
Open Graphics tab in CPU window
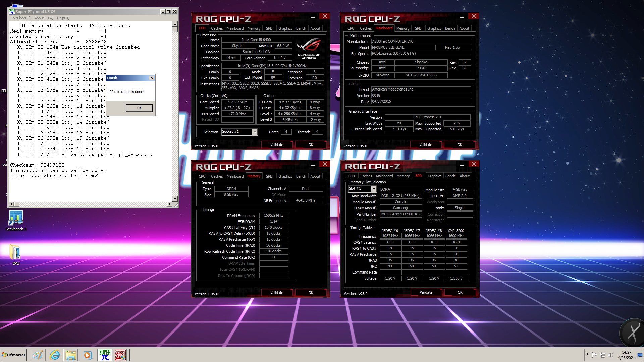[285, 28]
